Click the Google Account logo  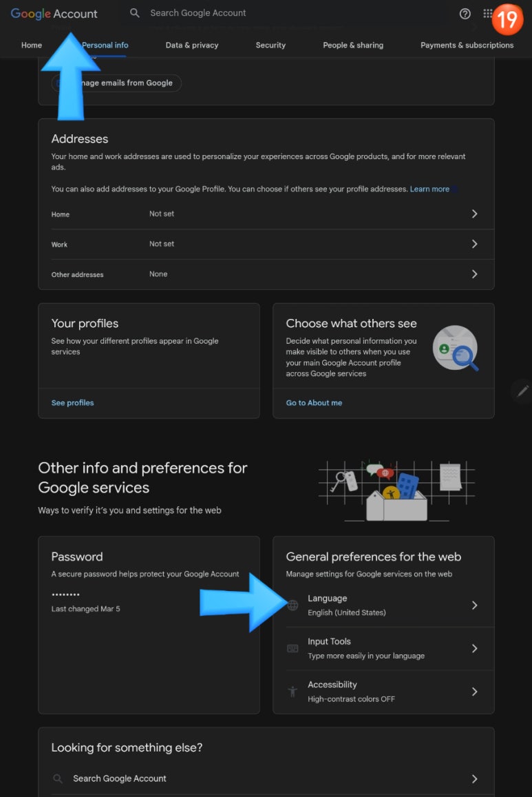point(54,14)
